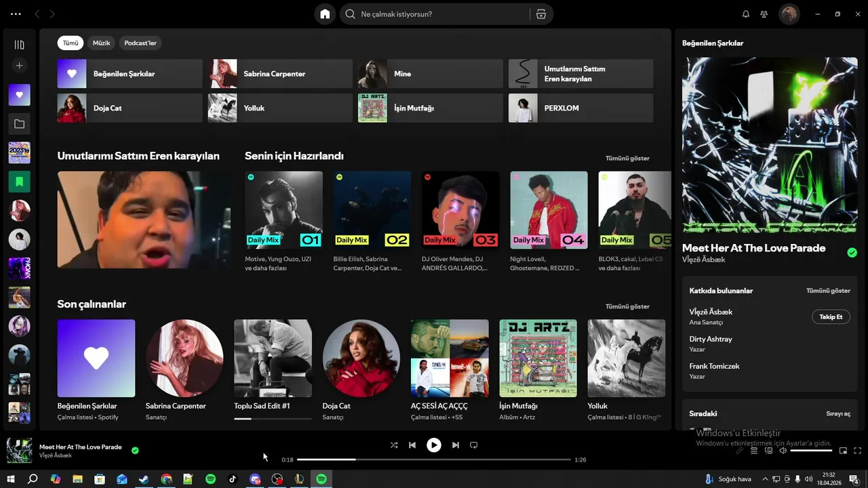Click Tümünü göster for Senin için Hazırlandı

coord(627,158)
